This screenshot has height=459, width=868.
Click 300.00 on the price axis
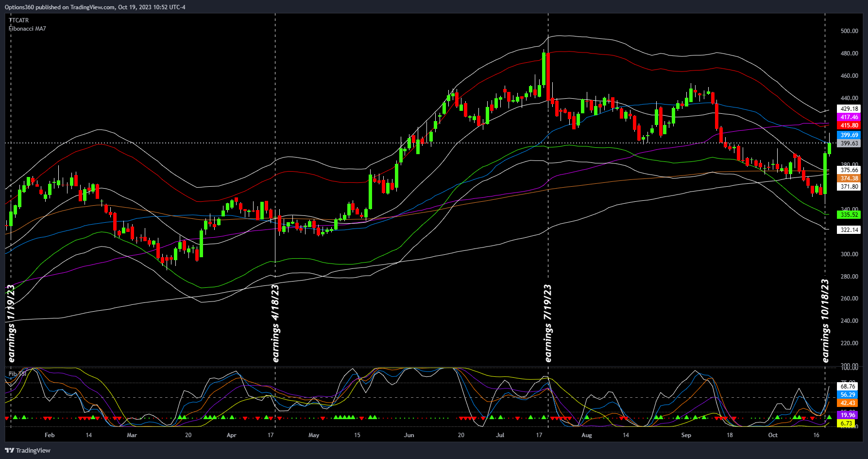tap(849, 254)
